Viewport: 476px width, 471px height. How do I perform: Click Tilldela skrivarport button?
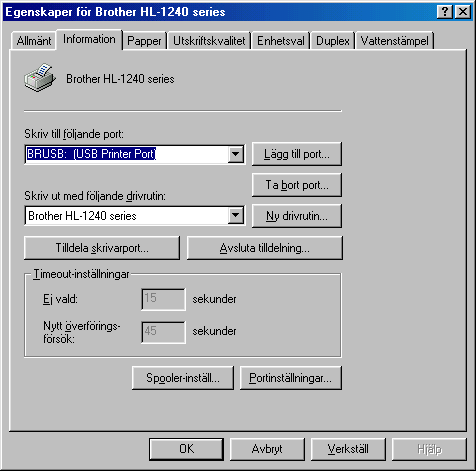(102, 248)
